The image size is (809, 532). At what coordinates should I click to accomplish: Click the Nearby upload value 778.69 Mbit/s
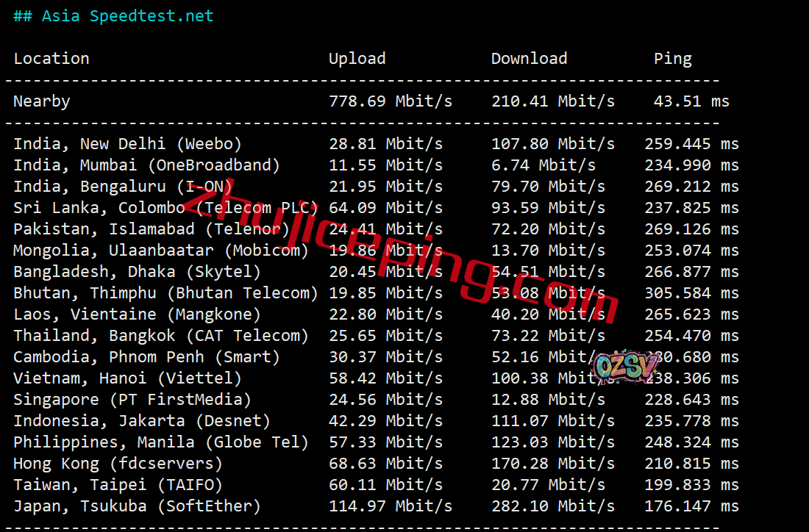coord(390,101)
